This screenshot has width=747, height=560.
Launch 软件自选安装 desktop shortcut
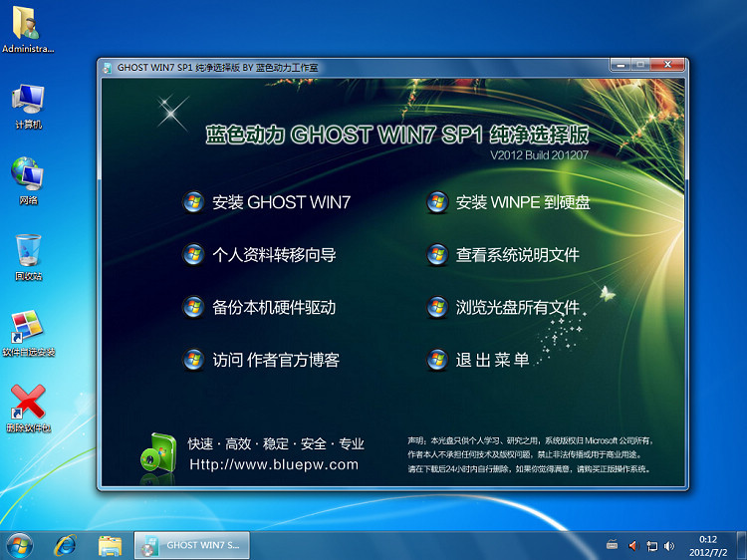[x=28, y=331]
